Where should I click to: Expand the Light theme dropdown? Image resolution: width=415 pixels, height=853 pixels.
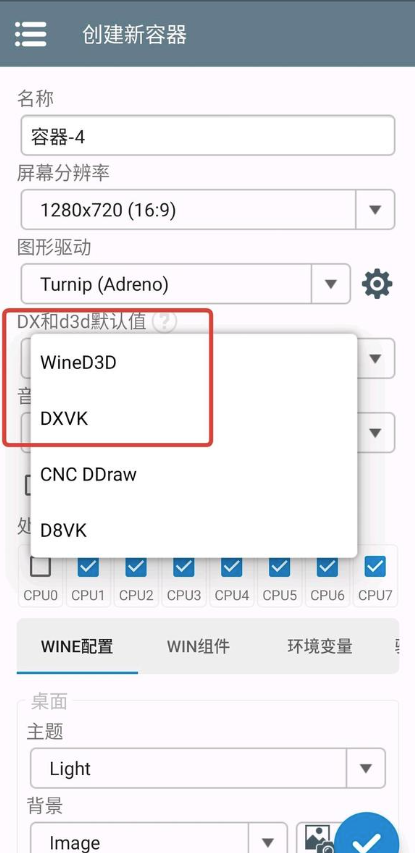coord(208,768)
